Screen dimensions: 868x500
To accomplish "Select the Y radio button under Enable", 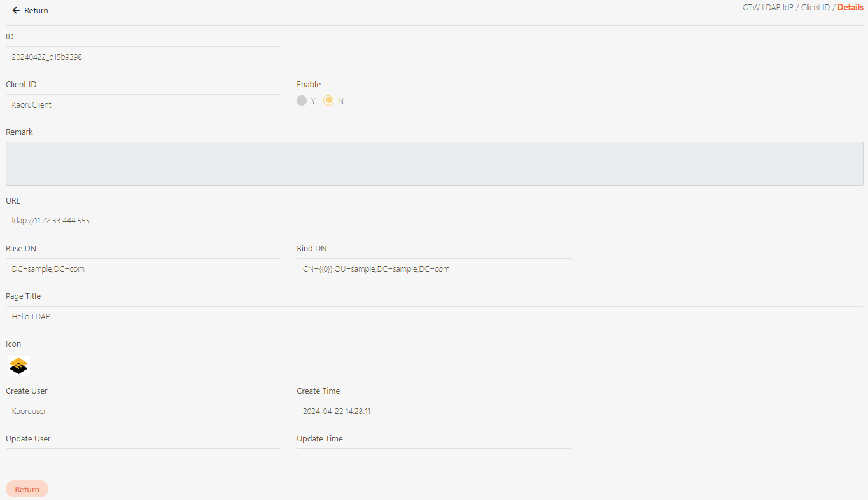I will click(x=302, y=101).
